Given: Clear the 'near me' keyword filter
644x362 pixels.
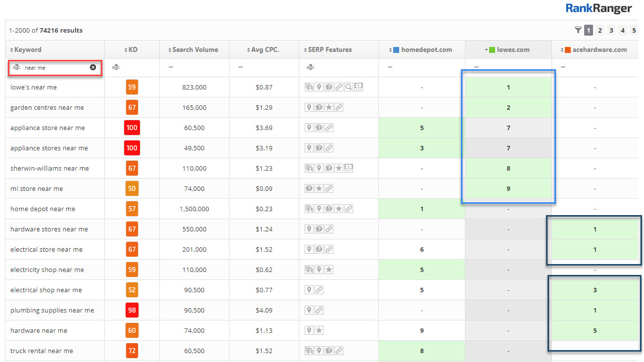Looking at the screenshot, I should click(93, 67).
